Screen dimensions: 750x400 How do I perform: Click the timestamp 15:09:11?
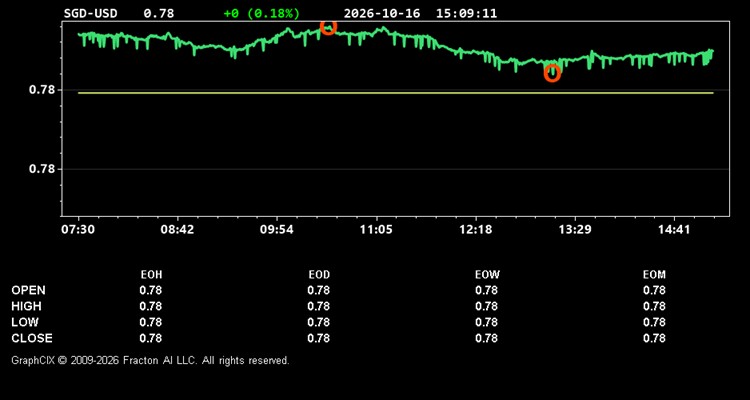pos(466,13)
